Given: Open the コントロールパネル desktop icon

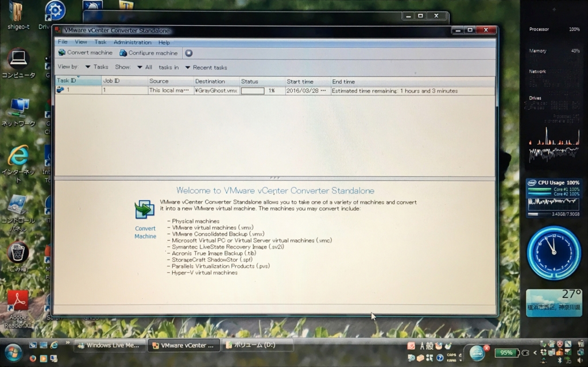Looking at the screenshot, I should click(18, 213).
